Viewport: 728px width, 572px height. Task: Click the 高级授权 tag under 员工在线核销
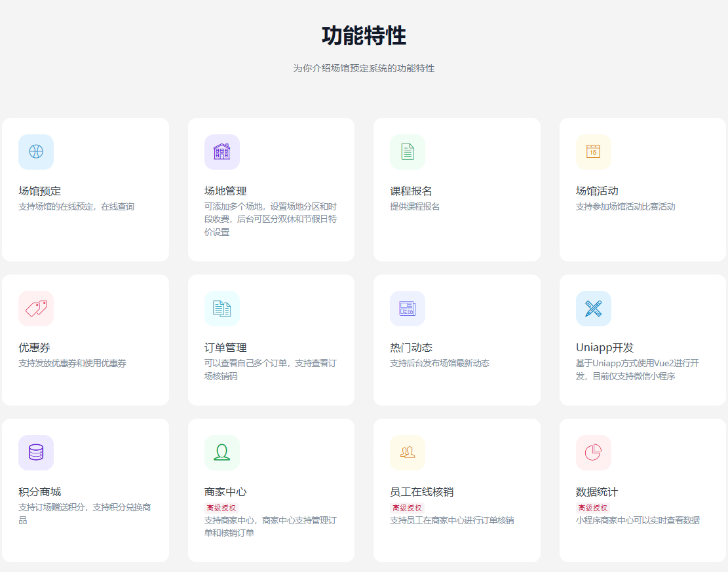click(407, 508)
